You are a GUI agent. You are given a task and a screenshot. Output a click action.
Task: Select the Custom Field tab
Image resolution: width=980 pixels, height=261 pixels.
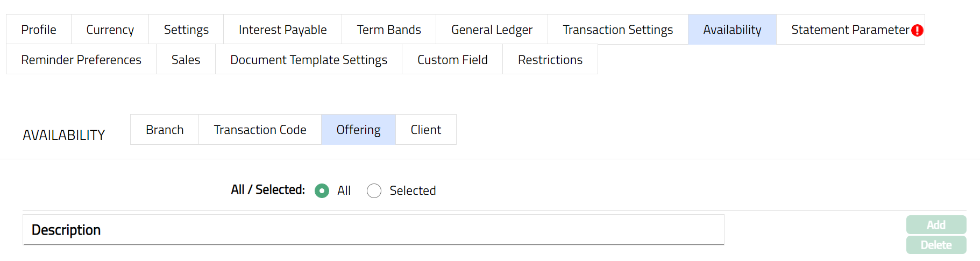tap(452, 60)
